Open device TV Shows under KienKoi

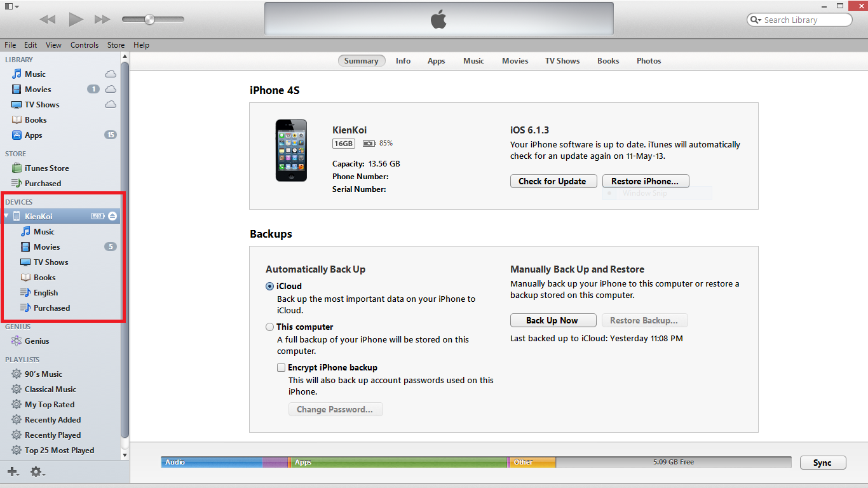(x=51, y=262)
